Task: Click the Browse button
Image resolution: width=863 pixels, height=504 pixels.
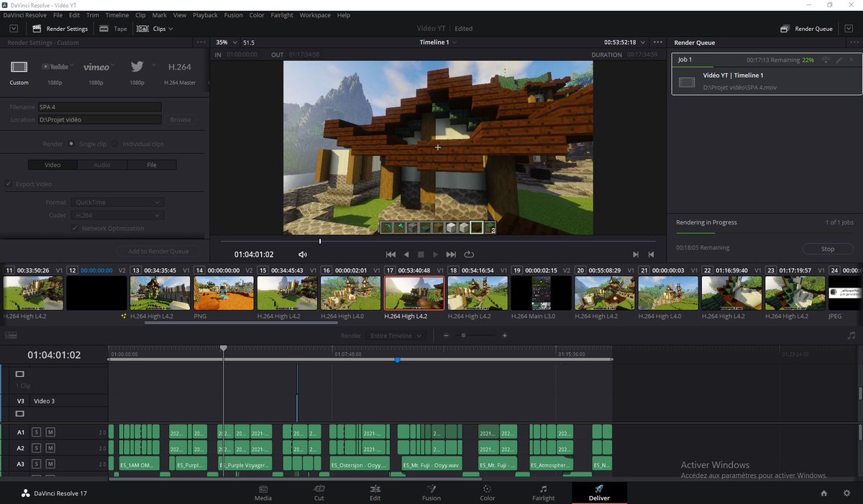Action: coord(181,119)
